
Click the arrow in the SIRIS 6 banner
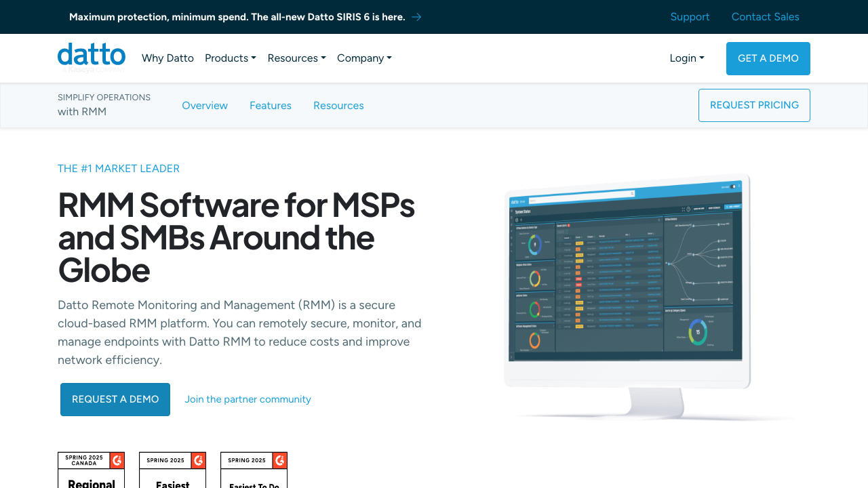click(x=416, y=17)
